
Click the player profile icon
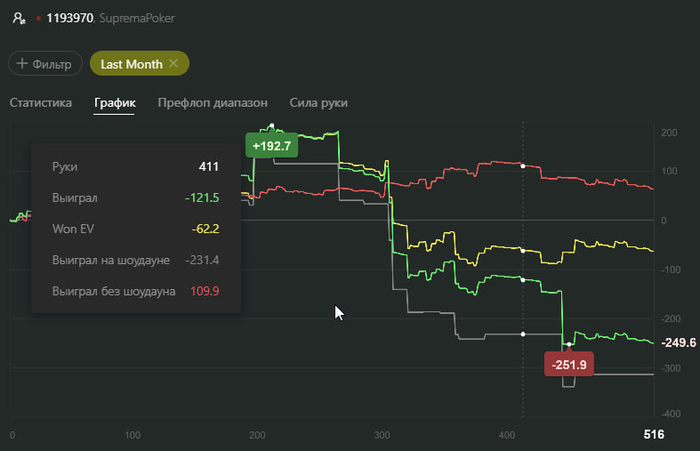point(19,18)
